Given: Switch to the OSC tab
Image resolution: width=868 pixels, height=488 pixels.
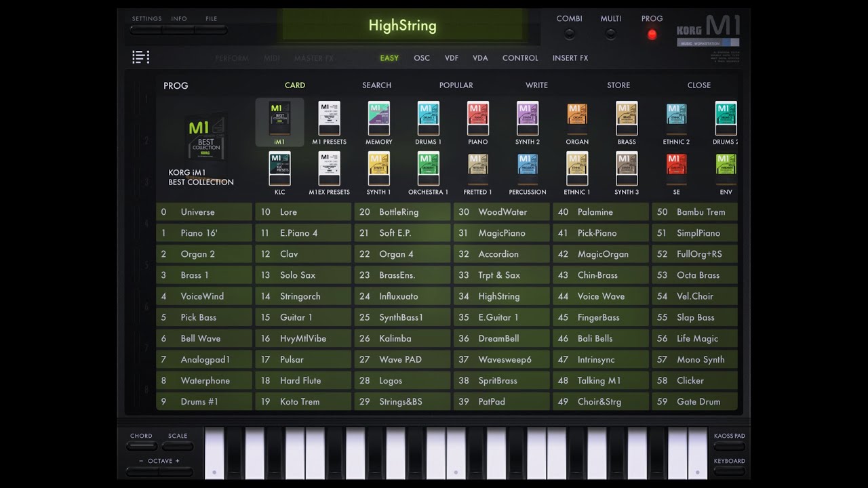Looking at the screenshot, I should tap(422, 58).
